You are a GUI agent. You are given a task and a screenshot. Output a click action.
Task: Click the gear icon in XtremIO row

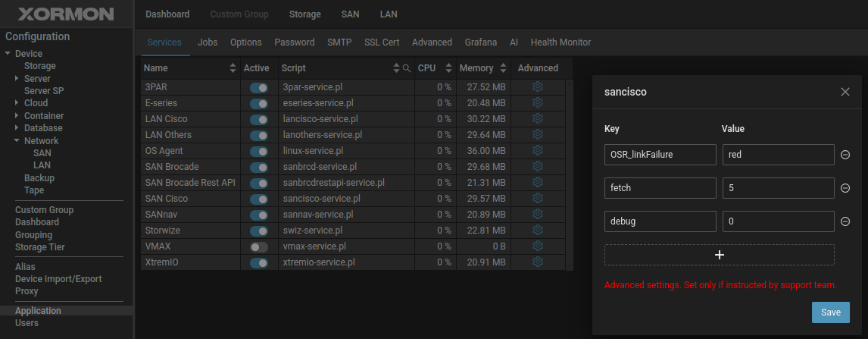(538, 262)
